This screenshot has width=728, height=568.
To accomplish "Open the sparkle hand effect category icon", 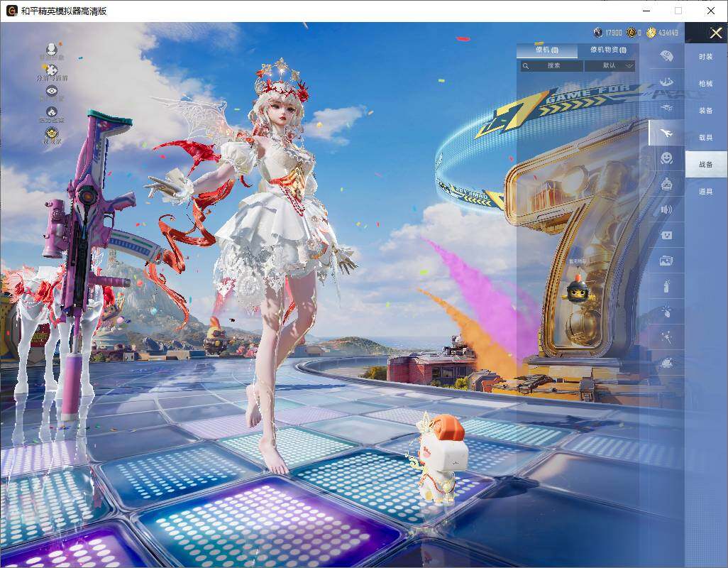I will click(x=667, y=311).
